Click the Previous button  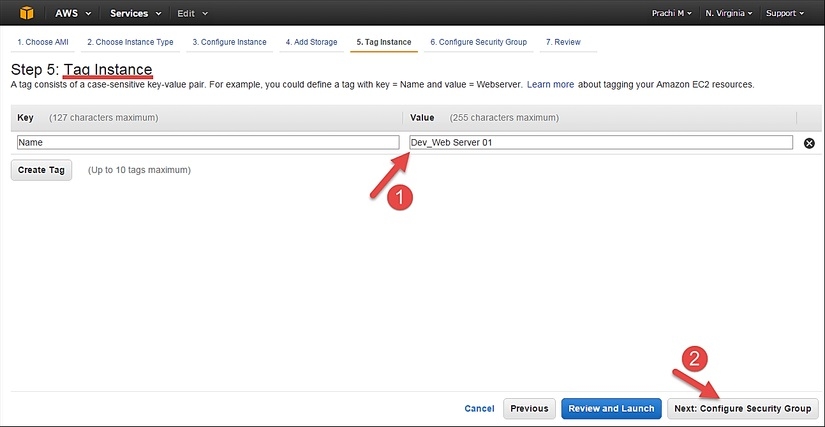(529, 409)
